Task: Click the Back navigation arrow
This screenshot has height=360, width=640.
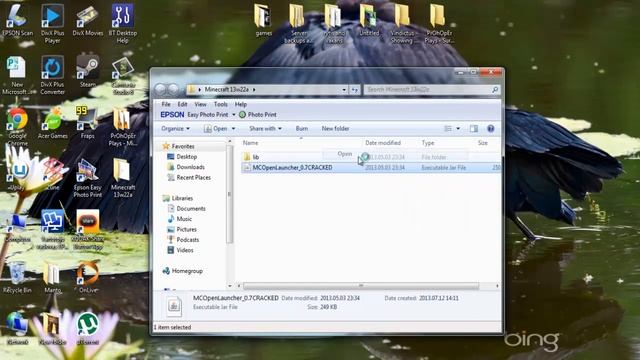Action: tap(160, 89)
